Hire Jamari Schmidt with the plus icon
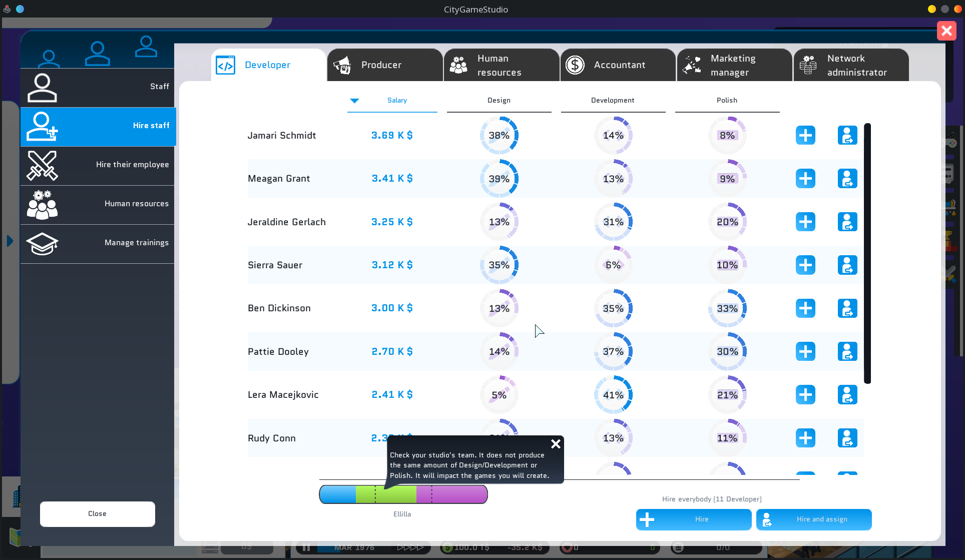 click(x=805, y=135)
